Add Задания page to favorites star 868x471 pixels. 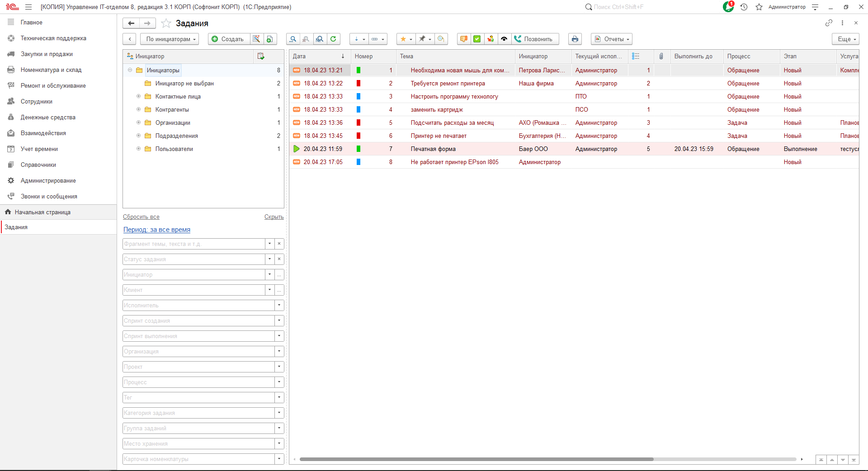166,23
